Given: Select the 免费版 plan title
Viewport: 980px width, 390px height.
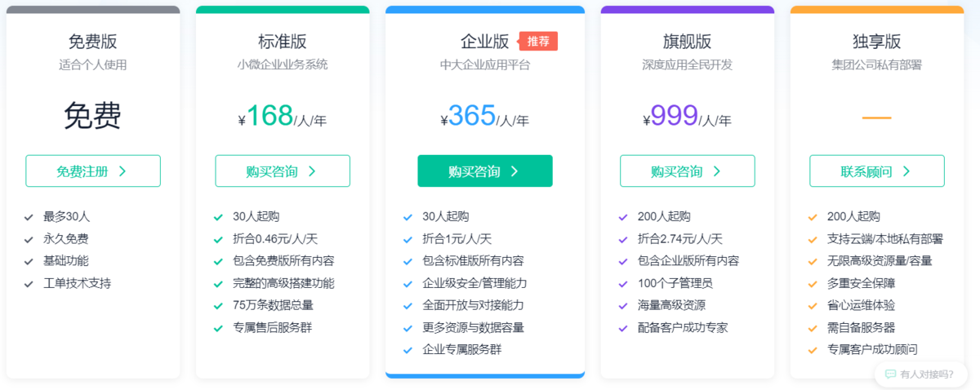Looking at the screenshot, I should tap(92, 42).
